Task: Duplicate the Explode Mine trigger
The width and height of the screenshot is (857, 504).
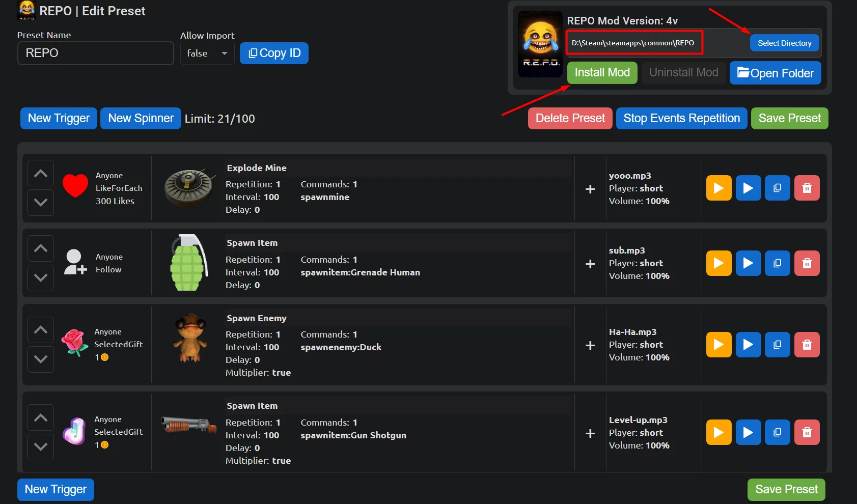Action: (x=777, y=188)
